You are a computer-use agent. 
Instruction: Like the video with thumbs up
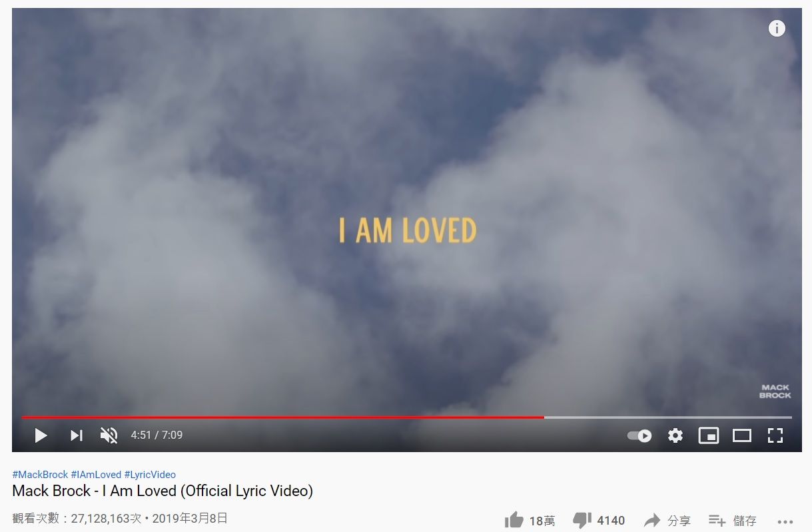click(530, 520)
